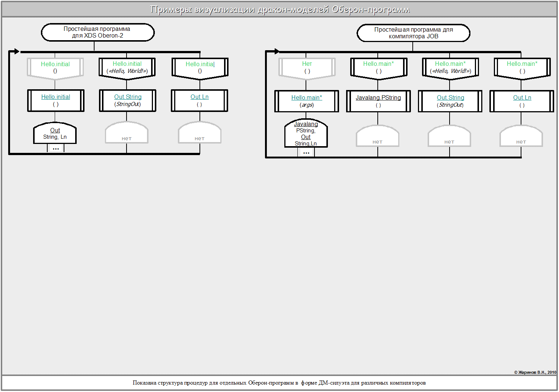Click the Hello.initial link in the left diagram
Image resolution: width=559 pixels, height=392 pixels.
(55, 97)
